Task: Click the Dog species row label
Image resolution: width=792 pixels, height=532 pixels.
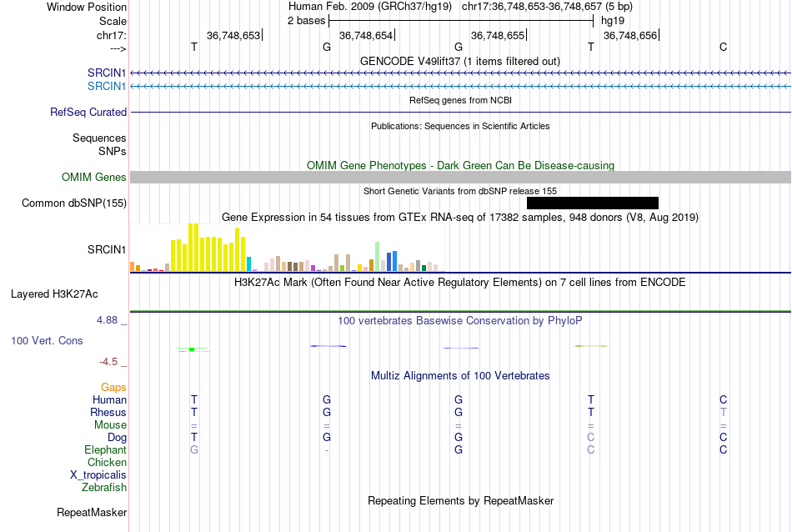Action: click(x=117, y=438)
